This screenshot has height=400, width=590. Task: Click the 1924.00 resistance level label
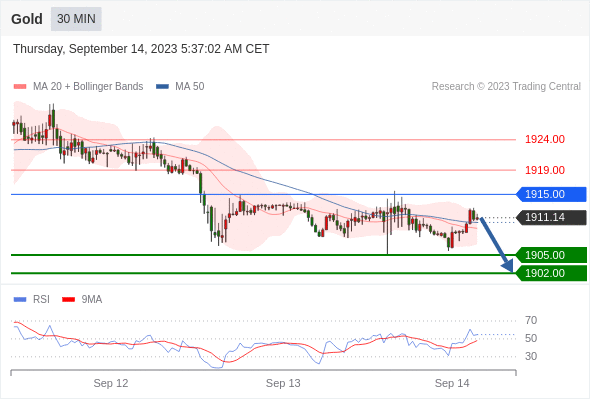[x=545, y=139]
